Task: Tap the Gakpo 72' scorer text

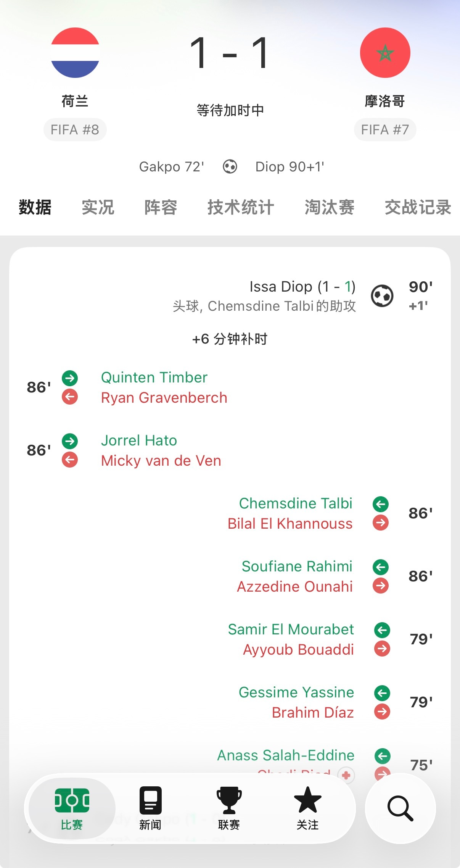Action: (x=172, y=167)
